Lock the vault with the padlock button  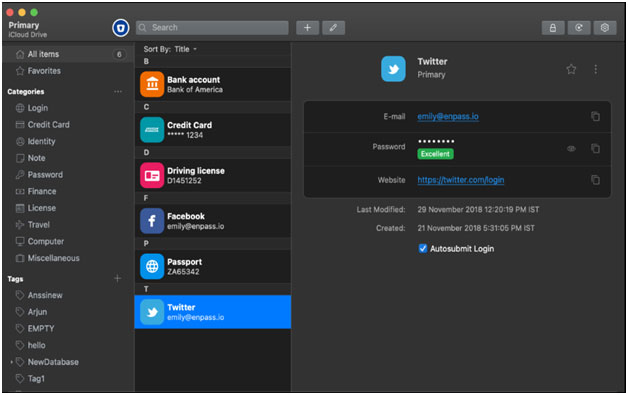tap(553, 28)
